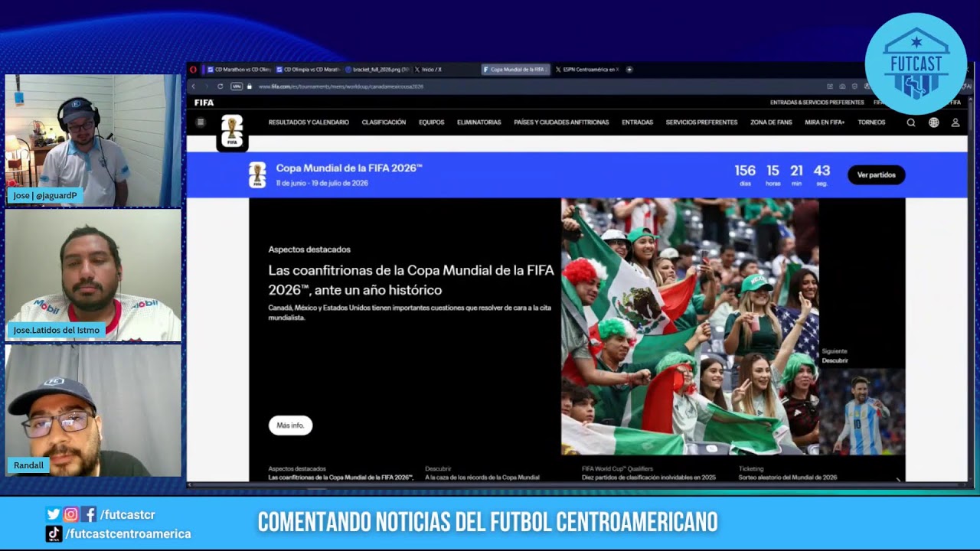The image size is (980, 551).
Task: Open the Eliminatorias menu item
Action: click(x=479, y=122)
